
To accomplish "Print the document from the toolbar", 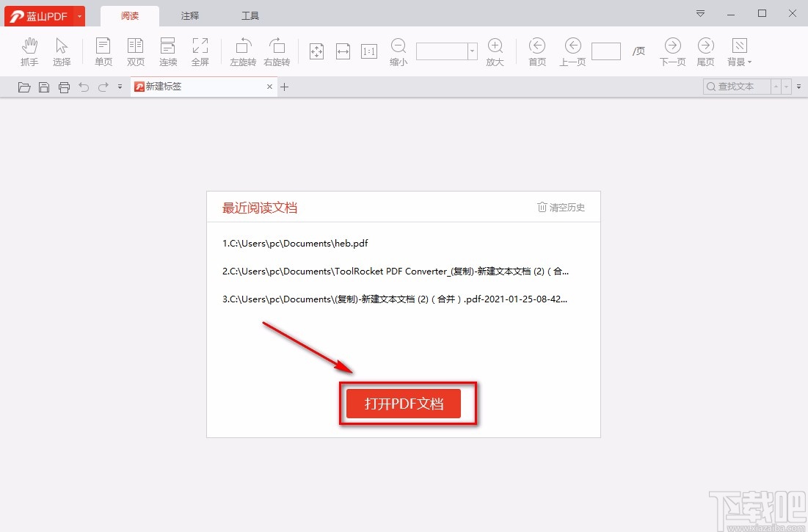I will coord(64,87).
